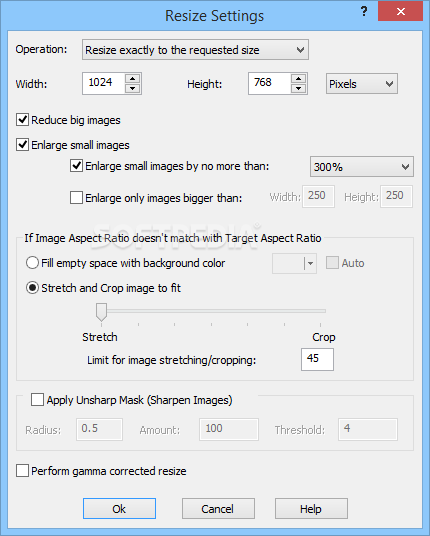The image size is (430, 536).
Task: Click the stretching/cropping limit field showing 45
Action: click(317, 359)
